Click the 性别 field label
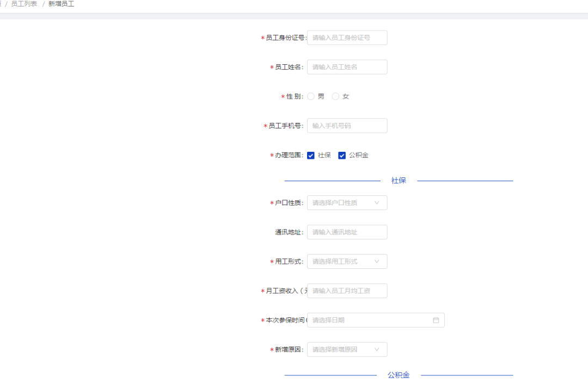This screenshot has width=588, height=382. 295,96
